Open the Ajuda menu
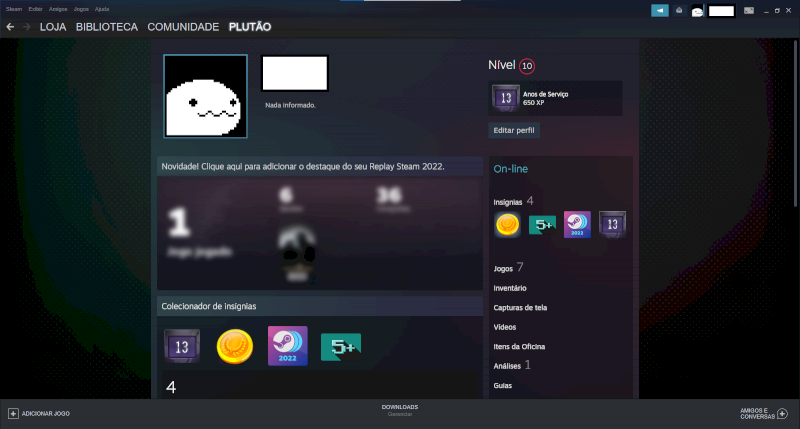The image size is (800, 429). coord(102,9)
